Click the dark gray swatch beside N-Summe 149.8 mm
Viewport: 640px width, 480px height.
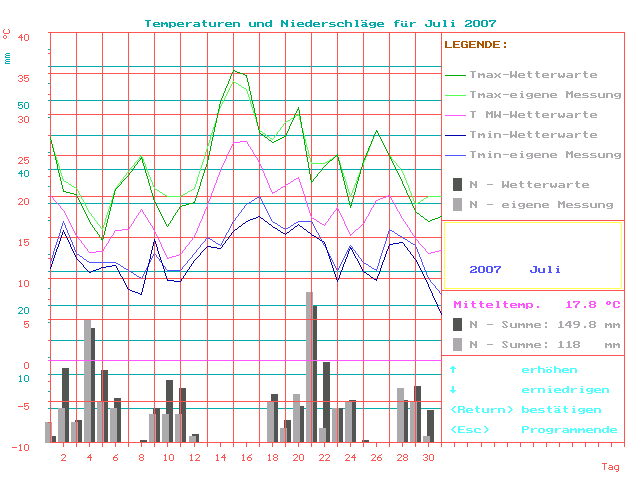click(457, 324)
